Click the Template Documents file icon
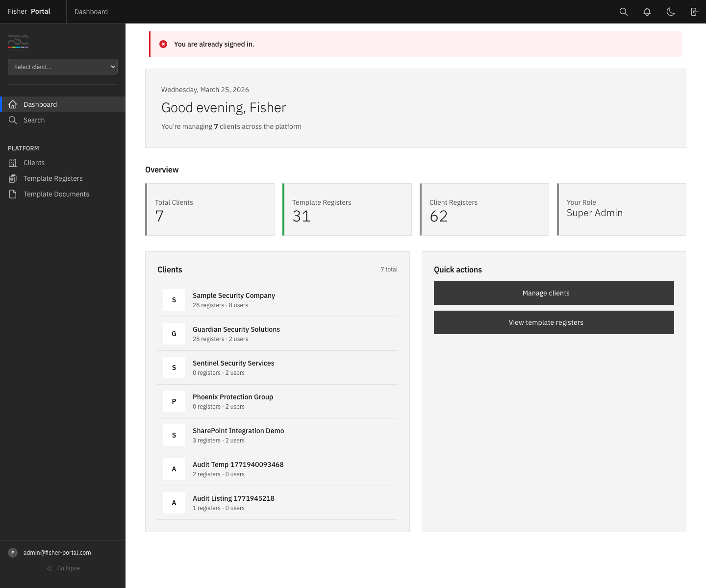The width and height of the screenshot is (706, 588). (x=13, y=194)
